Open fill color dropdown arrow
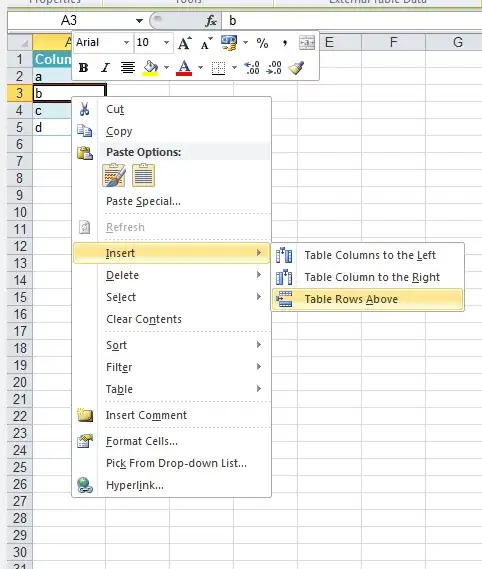Screen dimensions: 482x569 (x=166, y=67)
